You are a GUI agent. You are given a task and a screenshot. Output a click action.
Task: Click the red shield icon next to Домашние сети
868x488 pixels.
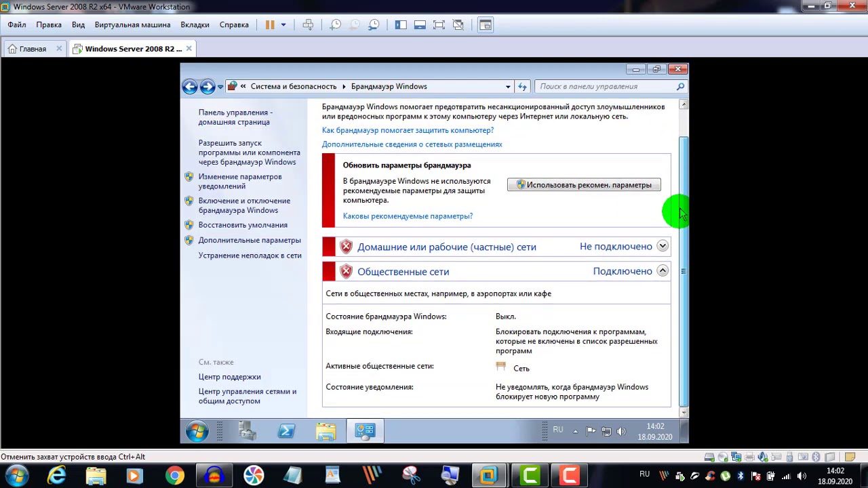(x=346, y=247)
